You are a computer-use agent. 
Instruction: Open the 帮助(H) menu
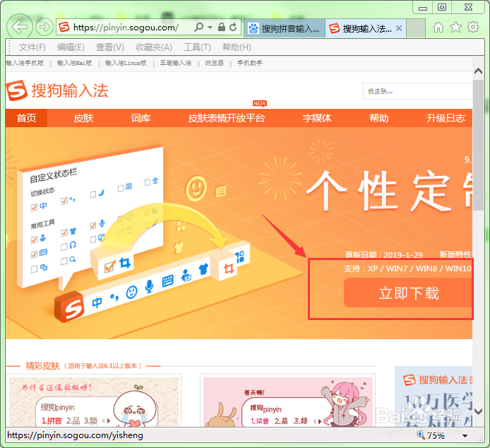click(237, 47)
